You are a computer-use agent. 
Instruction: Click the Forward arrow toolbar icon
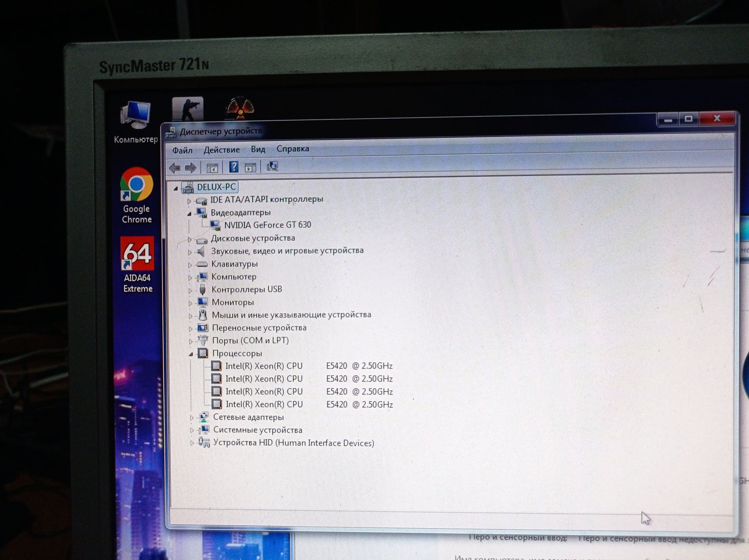[191, 168]
